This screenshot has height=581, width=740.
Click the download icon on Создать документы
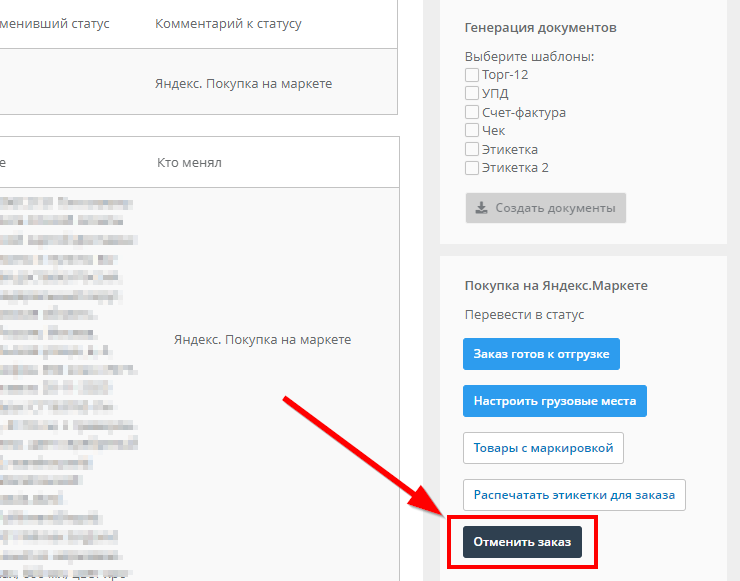pos(481,208)
